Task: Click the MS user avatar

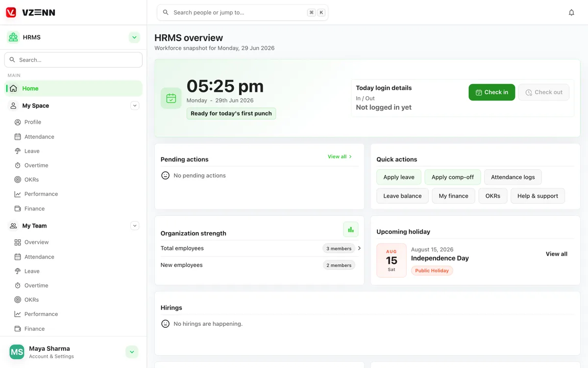Action: point(17,352)
